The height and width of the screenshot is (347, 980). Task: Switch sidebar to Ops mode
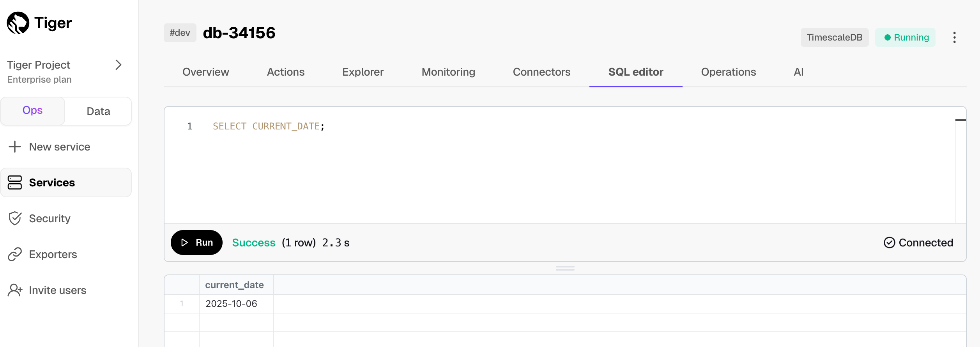point(33,111)
